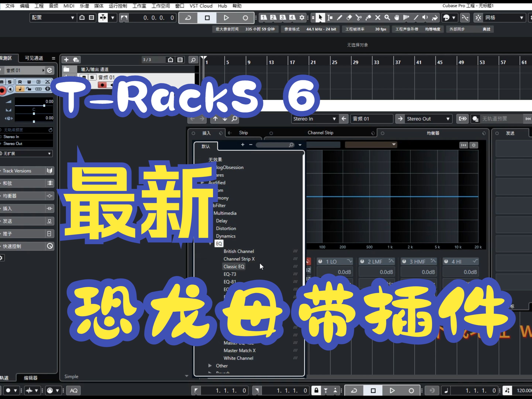Screen dimensions: 532x399
Task: Click the snap to grid icon
Action: (479, 18)
